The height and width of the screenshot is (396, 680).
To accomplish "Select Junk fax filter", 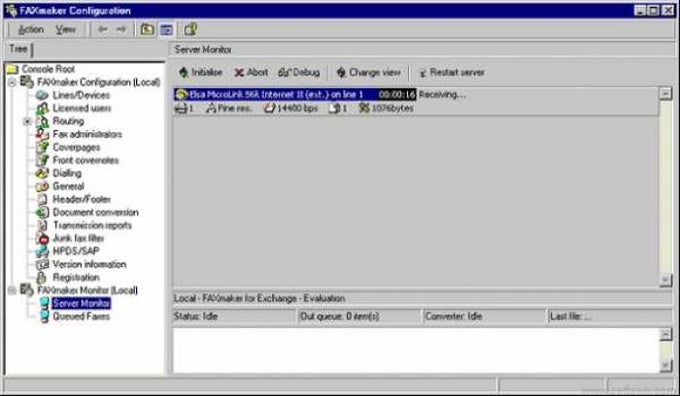I will click(78, 238).
